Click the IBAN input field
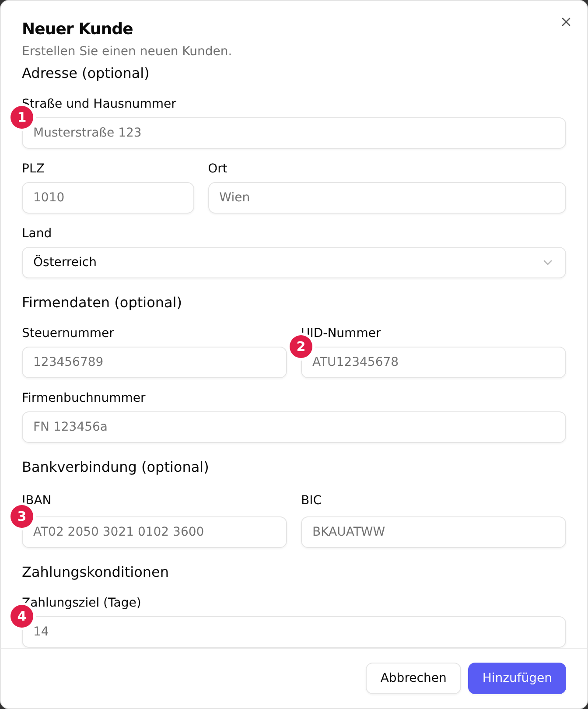588x709 pixels. [154, 532]
